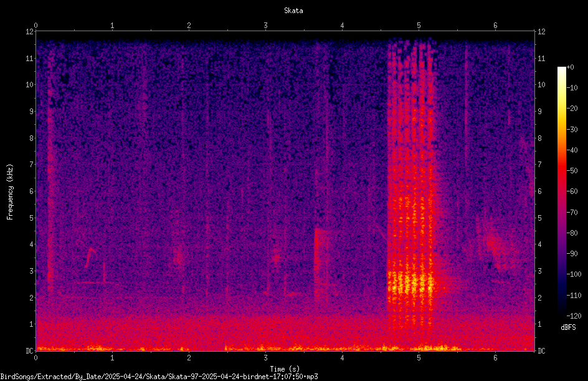Click the Time (s) axis label
Screen dimensions: 588x381
coord(285,369)
